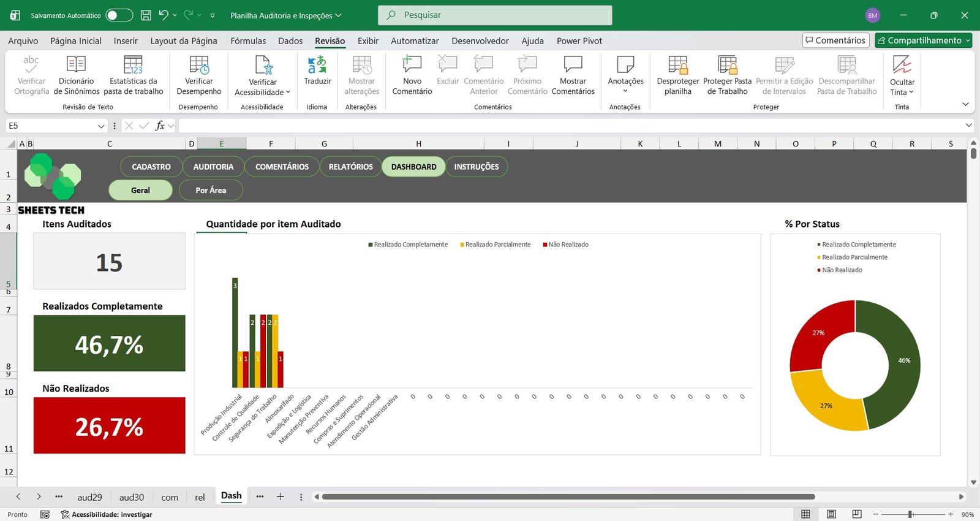Click the select-all corner triangle
The image size is (980, 521).
11,143
